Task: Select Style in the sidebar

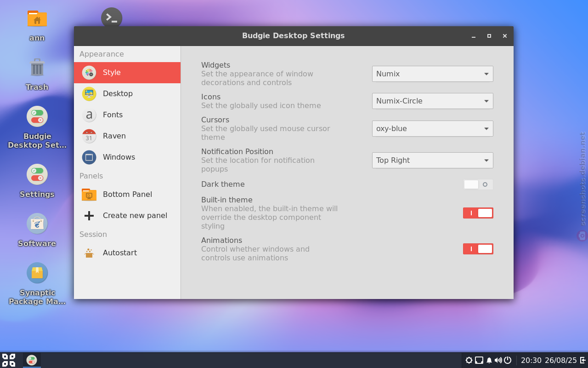Action: (x=127, y=73)
